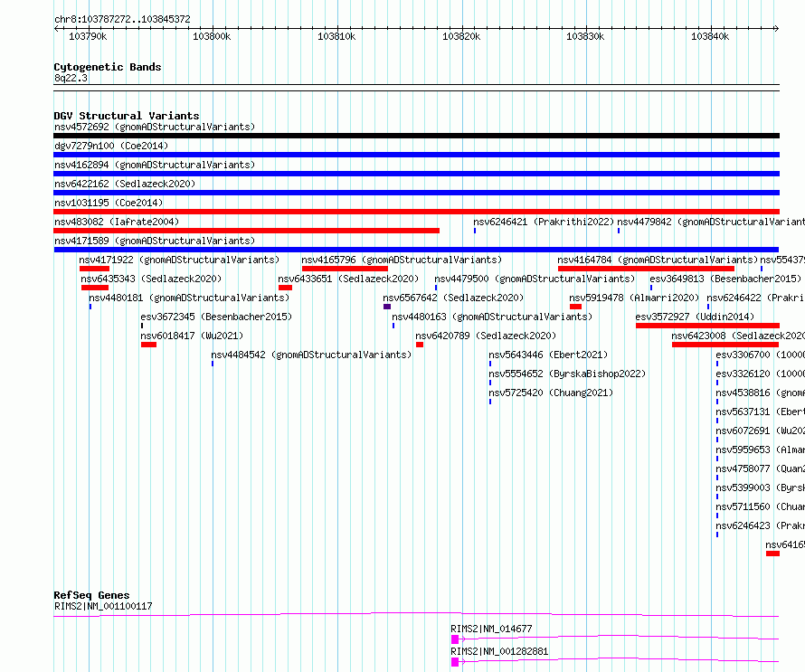Open variant nsv6072691 label
The image size is (805, 672).
tap(760, 431)
